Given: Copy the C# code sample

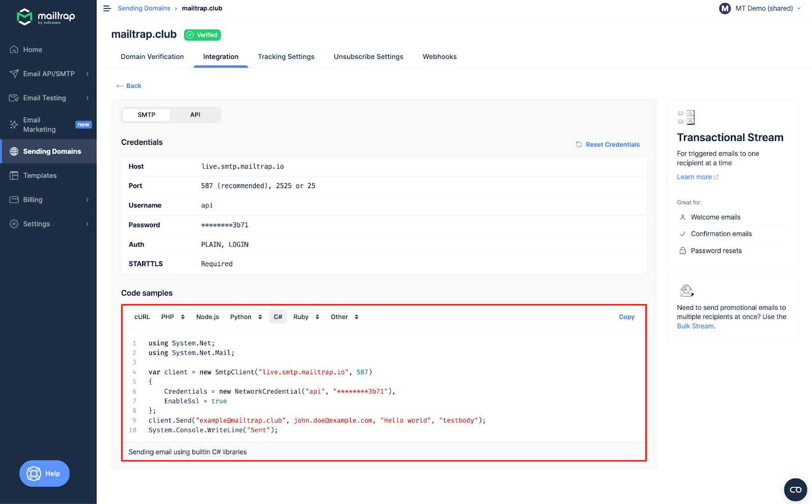Looking at the screenshot, I should click(626, 317).
